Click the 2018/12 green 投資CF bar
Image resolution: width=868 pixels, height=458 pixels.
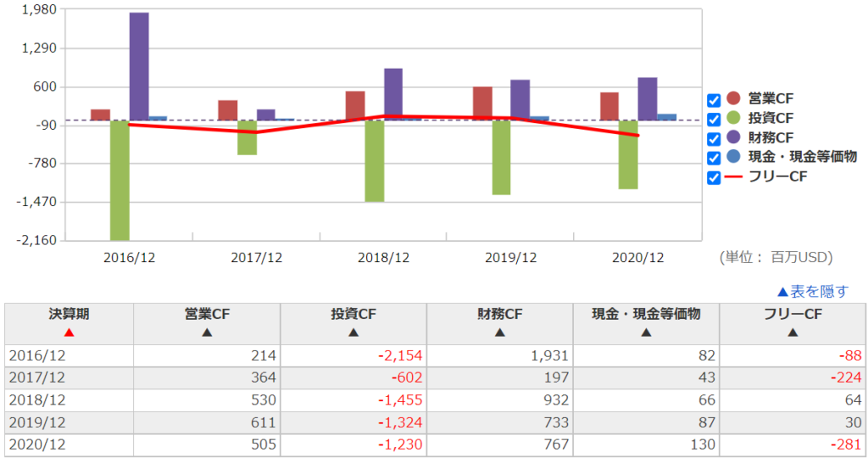(374, 160)
